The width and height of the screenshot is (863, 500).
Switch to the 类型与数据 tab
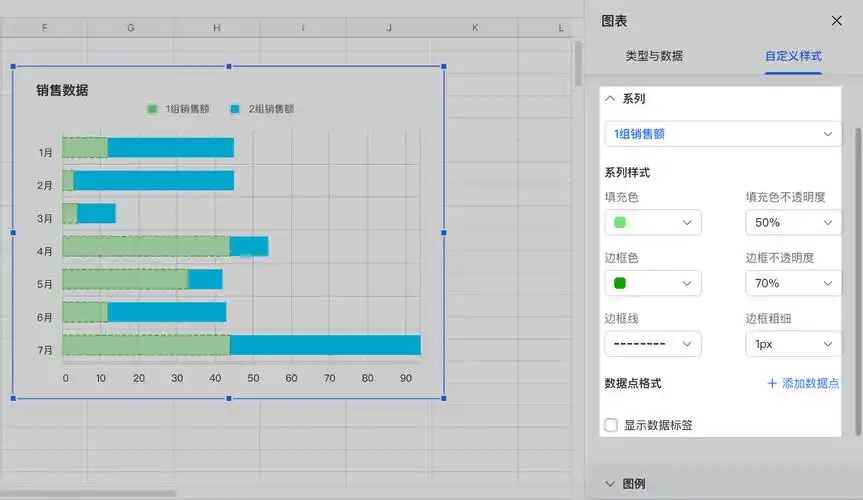pyautogui.click(x=654, y=56)
